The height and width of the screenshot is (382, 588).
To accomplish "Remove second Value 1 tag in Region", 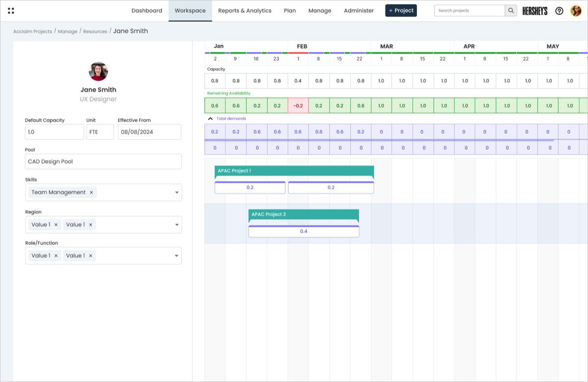I will coord(91,225).
